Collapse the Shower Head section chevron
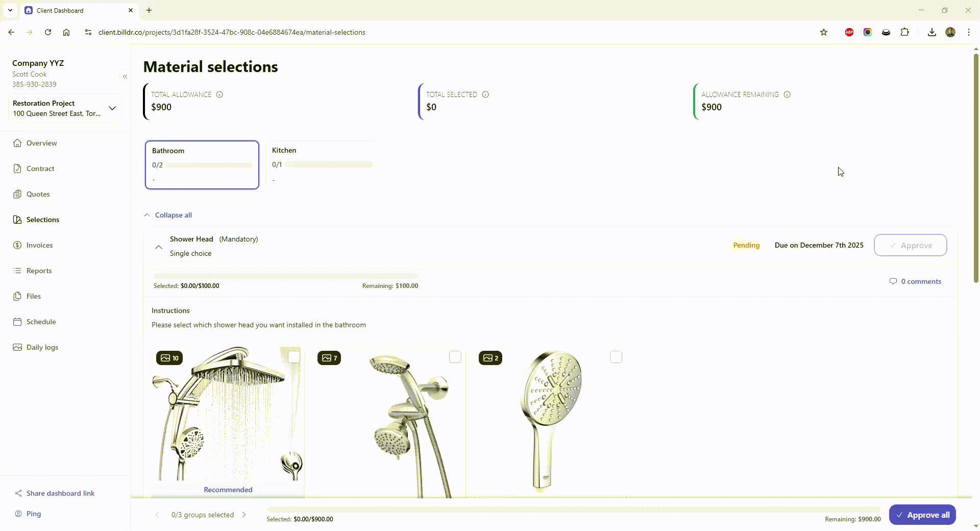The image size is (980, 531). coord(159,247)
